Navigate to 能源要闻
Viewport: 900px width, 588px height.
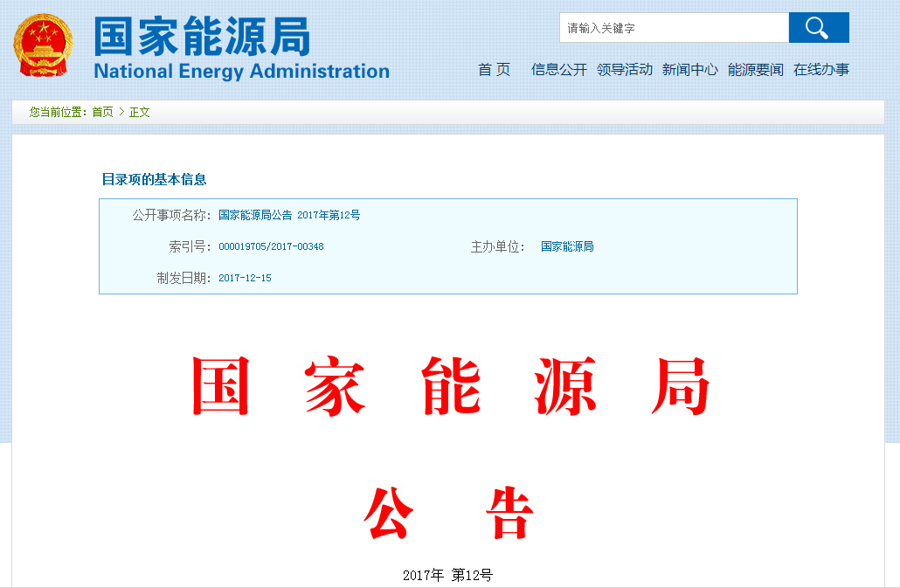(755, 70)
